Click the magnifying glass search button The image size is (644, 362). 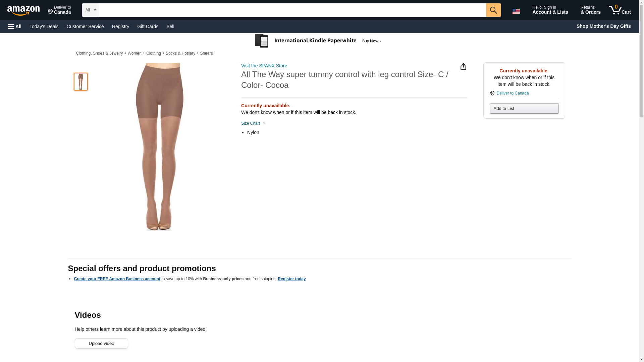(x=493, y=10)
